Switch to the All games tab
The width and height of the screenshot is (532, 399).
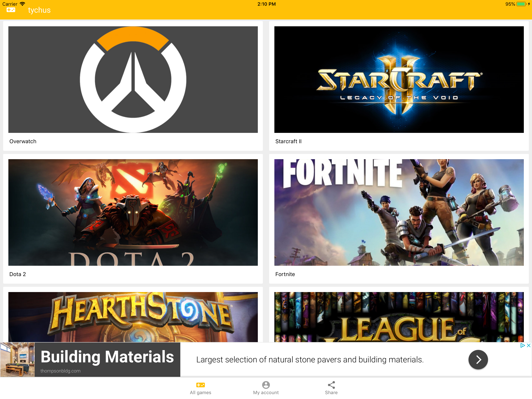coord(200,392)
